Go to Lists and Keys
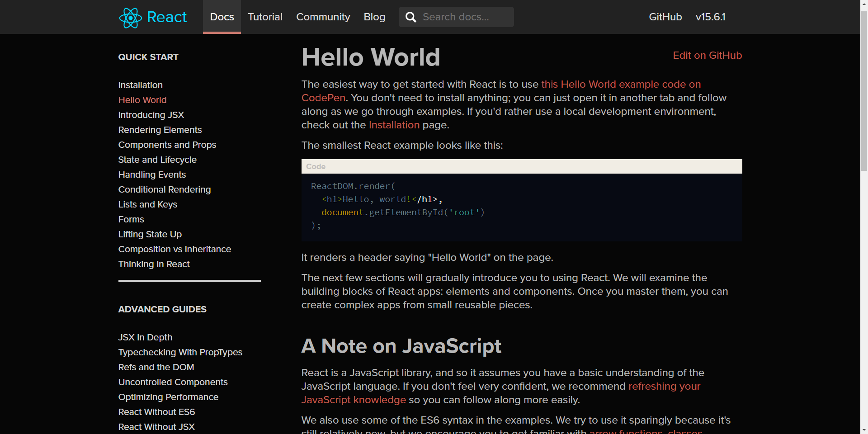868x434 pixels. tap(148, 204)
